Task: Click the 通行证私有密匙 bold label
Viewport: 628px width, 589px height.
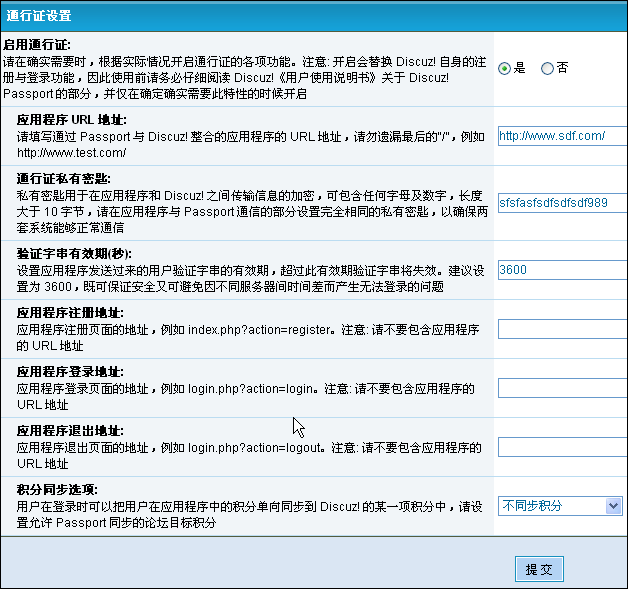Action: pyautogui.click(x=63, y=178)
